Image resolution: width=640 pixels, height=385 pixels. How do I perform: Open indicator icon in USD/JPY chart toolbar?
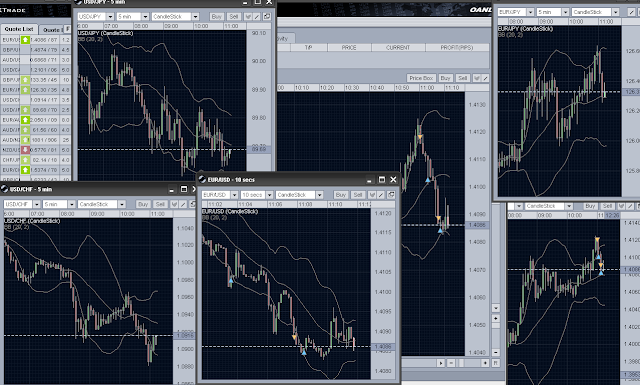(x=248, y=17)
